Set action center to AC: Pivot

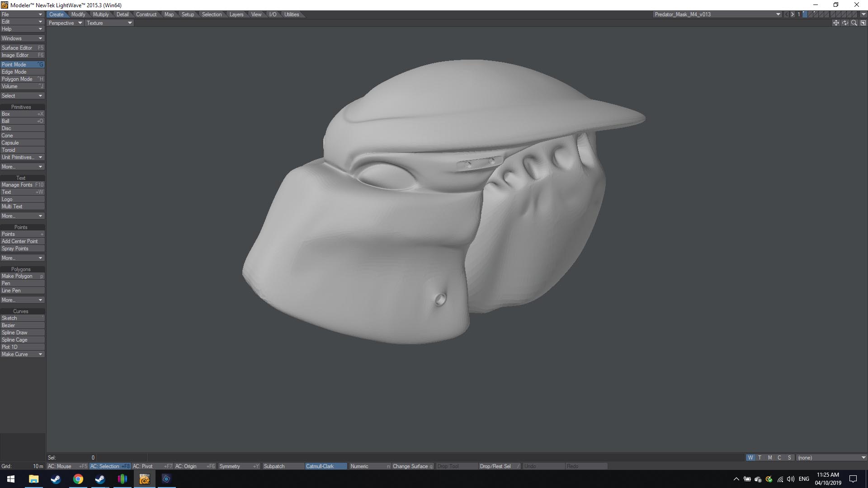[x=152, y=466]
